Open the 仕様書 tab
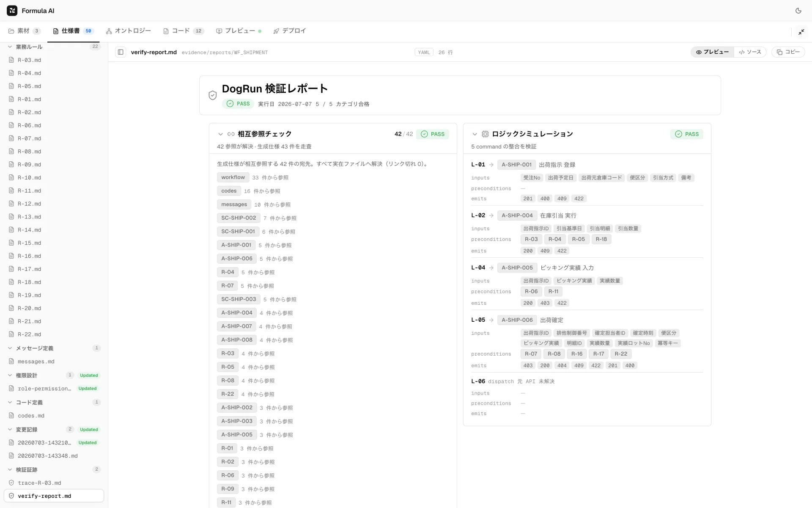The height and width of the screenshot is (508, 812). (x=73, y=31)
